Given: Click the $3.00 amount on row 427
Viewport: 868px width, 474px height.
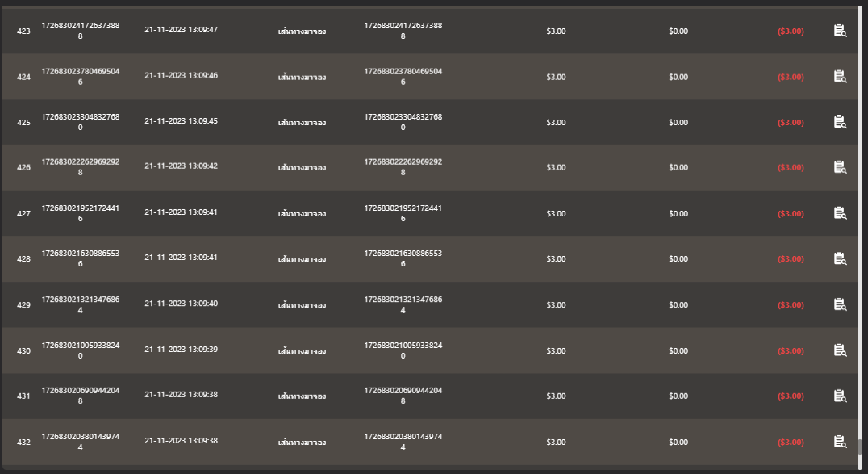Looking at the screenshot, I should (x=556, y=213).
